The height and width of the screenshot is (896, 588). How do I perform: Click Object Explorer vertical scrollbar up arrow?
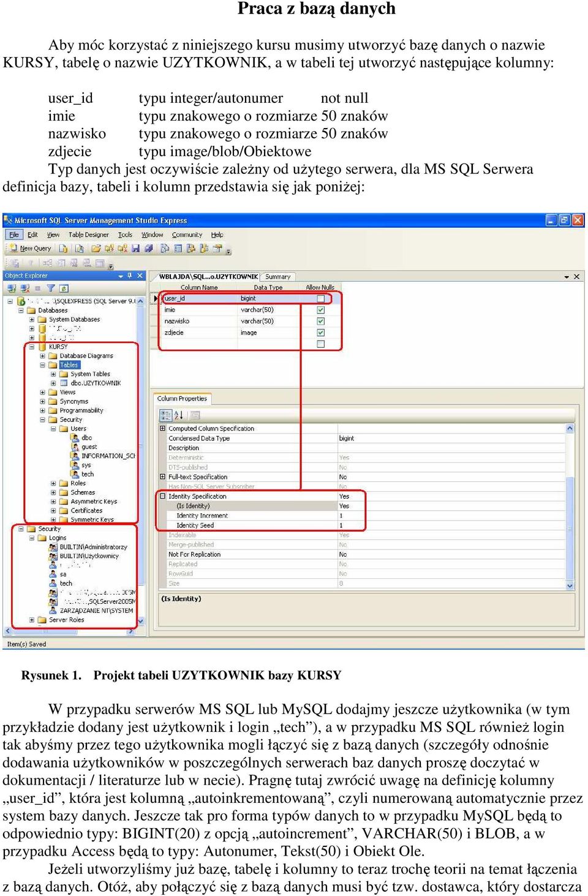click(141, 301)
